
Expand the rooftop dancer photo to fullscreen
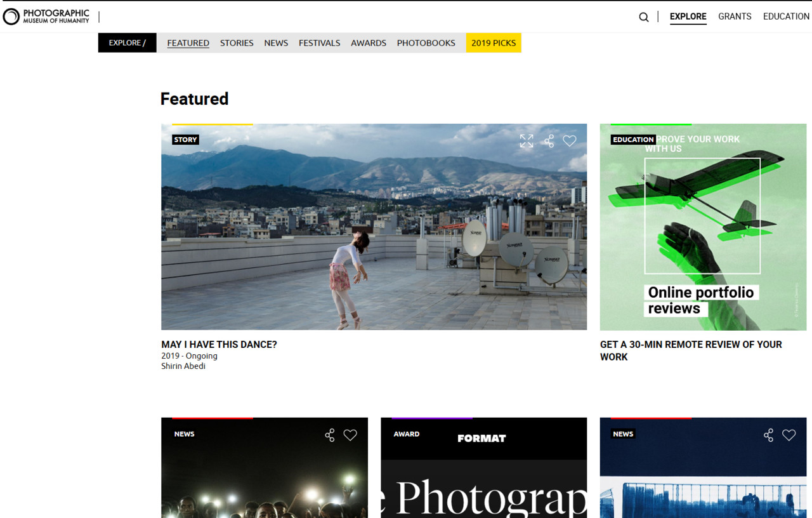(x=527, y=140)
